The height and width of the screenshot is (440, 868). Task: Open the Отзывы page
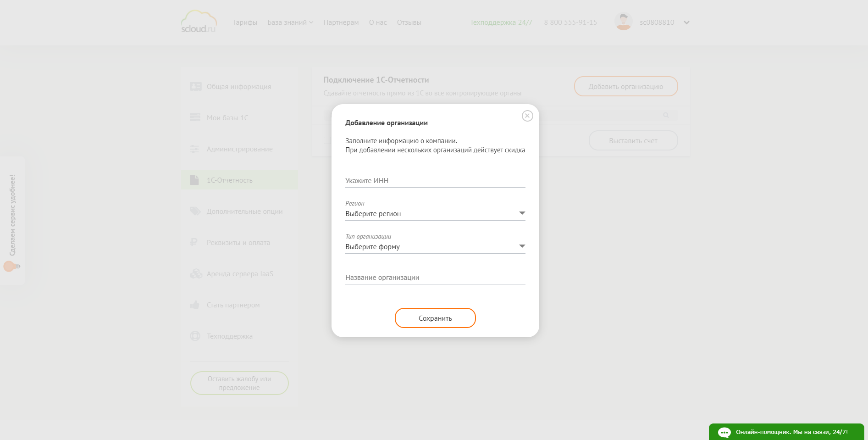409,22
